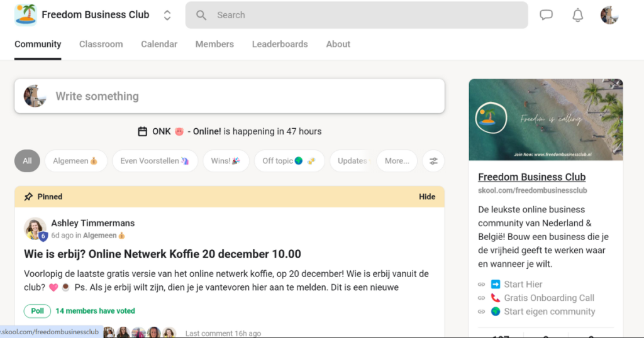The height and width of the screenshot is (338, 644).
Task: Click 14 members have voted link
Action: click(96, 311)
